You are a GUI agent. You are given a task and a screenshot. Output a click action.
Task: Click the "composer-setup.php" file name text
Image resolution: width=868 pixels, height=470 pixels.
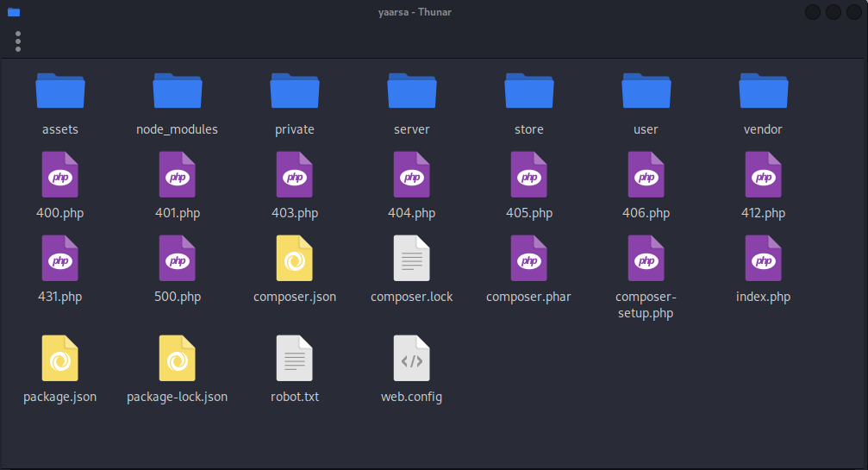point(646,305)
